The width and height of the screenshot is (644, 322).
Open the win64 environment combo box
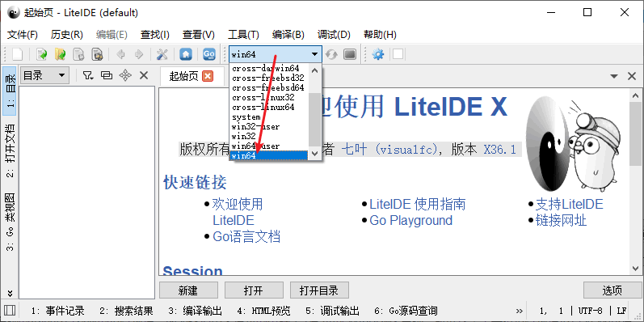coord(275,54)
